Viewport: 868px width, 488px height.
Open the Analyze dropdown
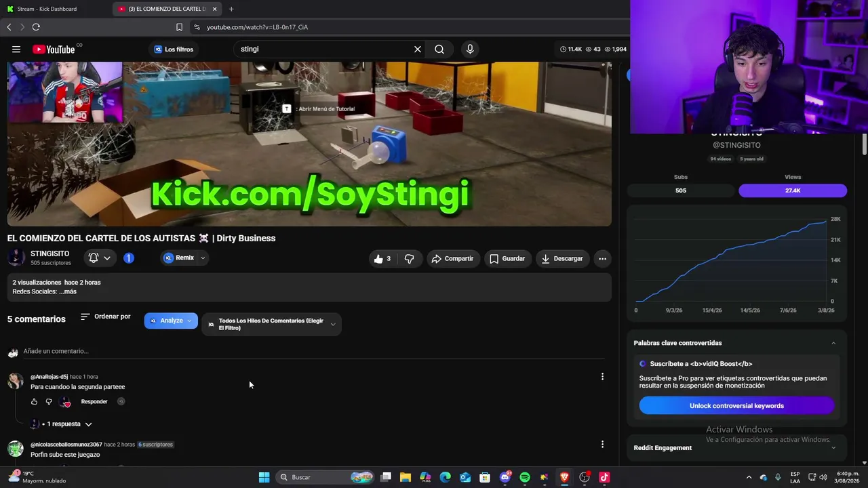coord(171,321)
